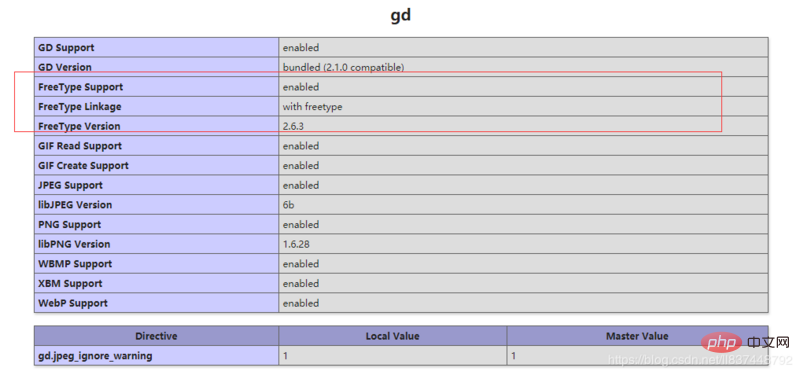Select 'enabled' value in the JPEG Support row
The width and height of the screenshot is (800, 375).
(x=301, y=185)
